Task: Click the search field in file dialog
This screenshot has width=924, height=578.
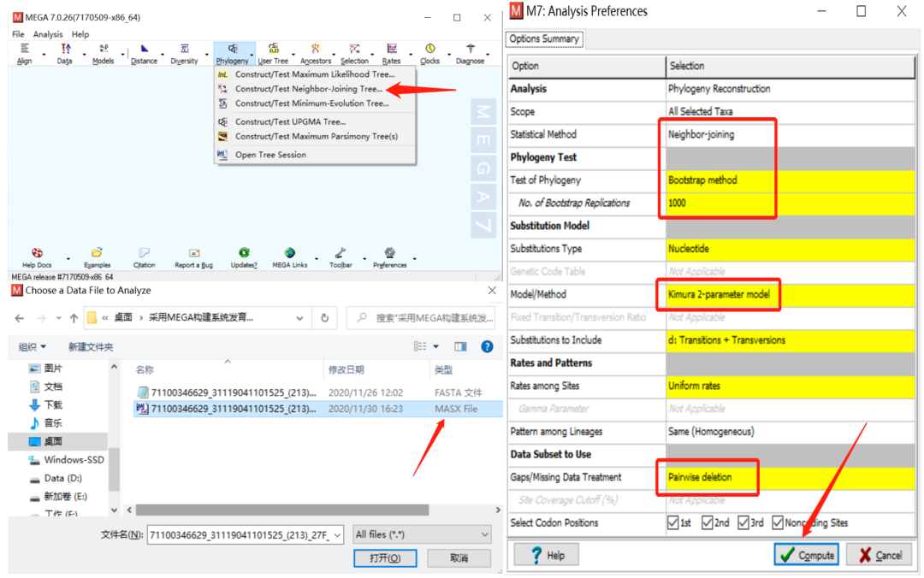Action: coord(421,318)
